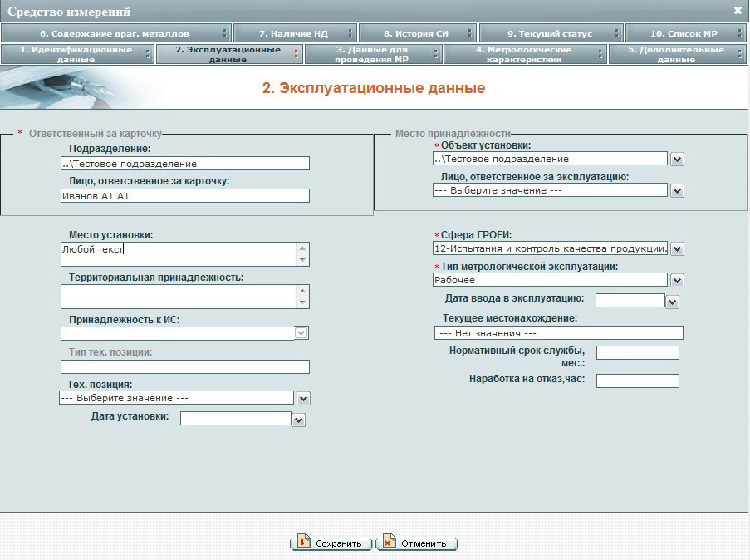Viewport: 750px width, 560px height.
Task: Click scroll-down arrow in Место установки field
Action: click(302, 260)
